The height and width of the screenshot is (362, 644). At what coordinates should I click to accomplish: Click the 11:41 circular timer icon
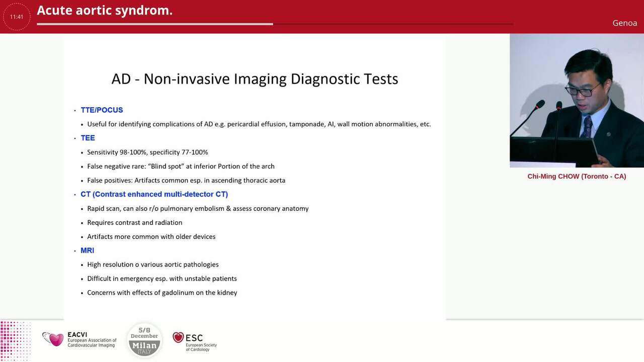pos(17,17)
